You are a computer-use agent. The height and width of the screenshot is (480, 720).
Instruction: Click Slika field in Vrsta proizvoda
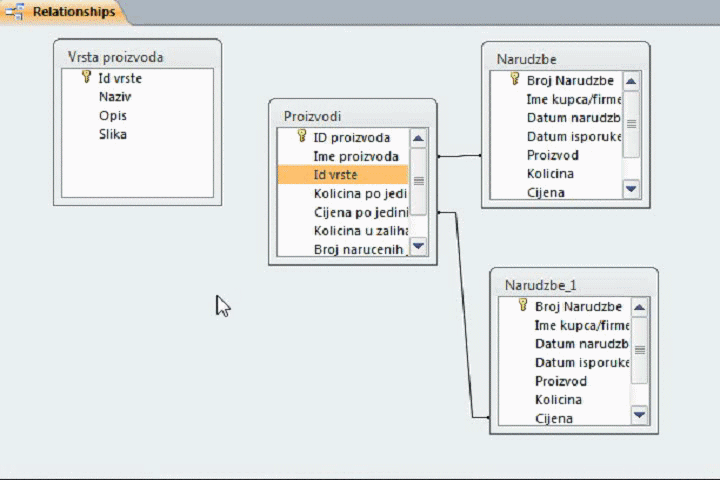(x=112, y=134)
